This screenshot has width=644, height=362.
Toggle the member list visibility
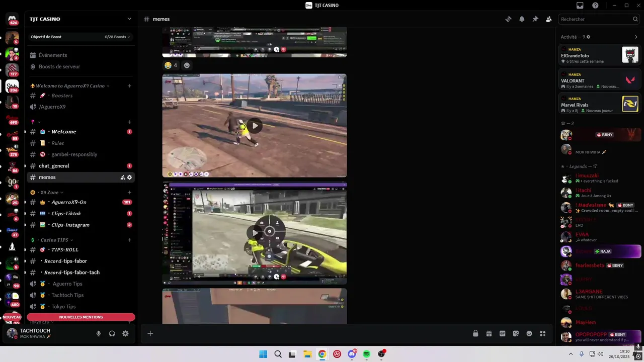(x=549, y=19)
